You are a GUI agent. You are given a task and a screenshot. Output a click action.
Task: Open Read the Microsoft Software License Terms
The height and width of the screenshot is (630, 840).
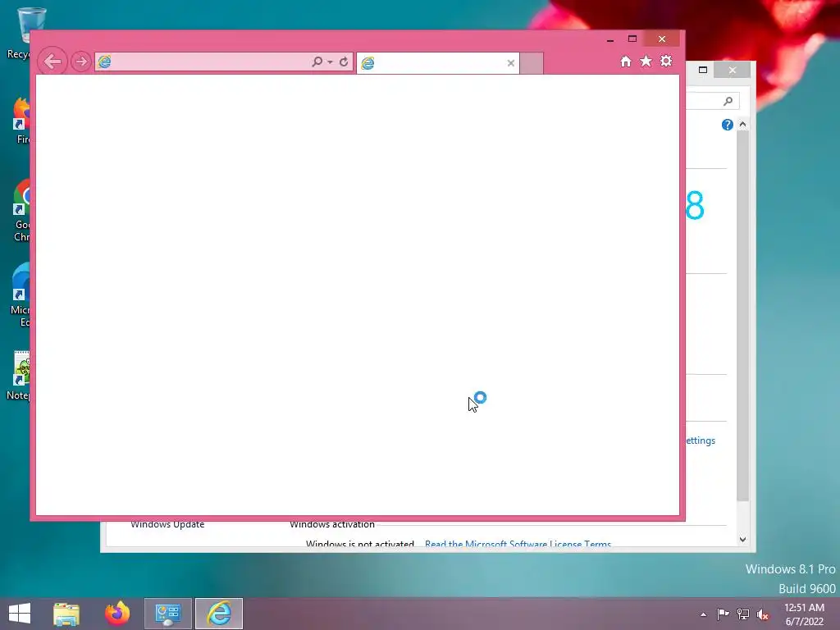pos(518,545)
